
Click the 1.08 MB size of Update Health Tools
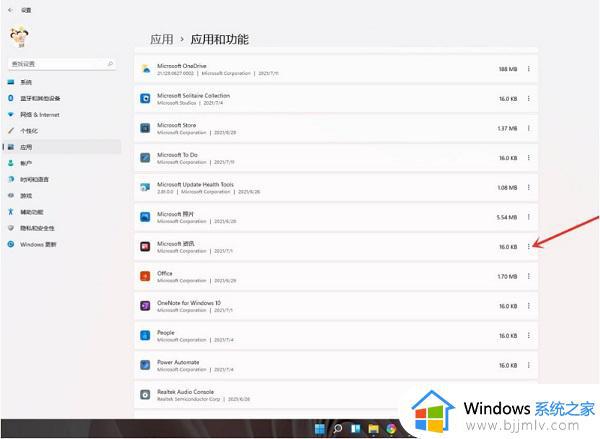507,188
